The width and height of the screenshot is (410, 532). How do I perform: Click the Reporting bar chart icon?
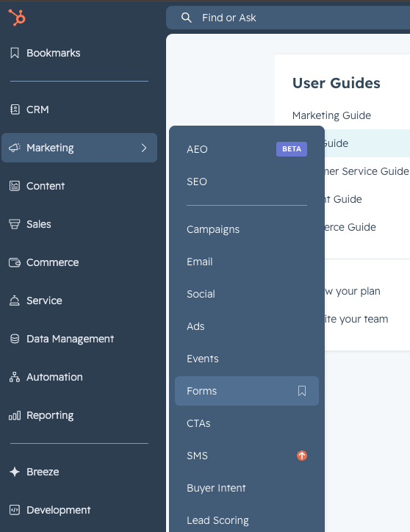(x=15, y=415)
